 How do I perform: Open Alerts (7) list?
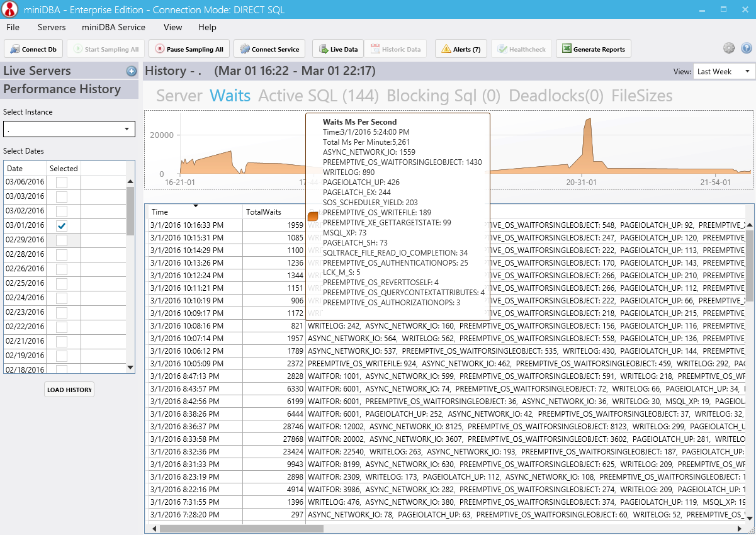pos(461,49)
